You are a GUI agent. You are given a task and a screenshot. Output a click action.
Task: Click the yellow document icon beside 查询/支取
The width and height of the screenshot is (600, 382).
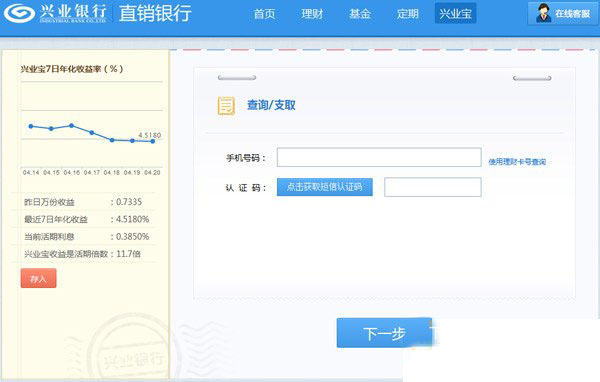pyautogui.click(x=226, y=106)
